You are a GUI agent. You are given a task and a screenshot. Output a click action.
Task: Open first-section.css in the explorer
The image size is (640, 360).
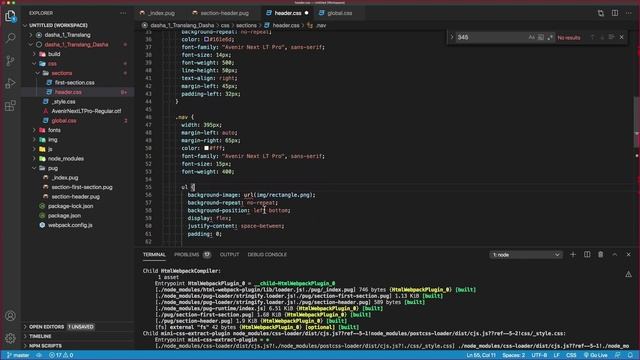pyautogui.click(x=75, y=82)
